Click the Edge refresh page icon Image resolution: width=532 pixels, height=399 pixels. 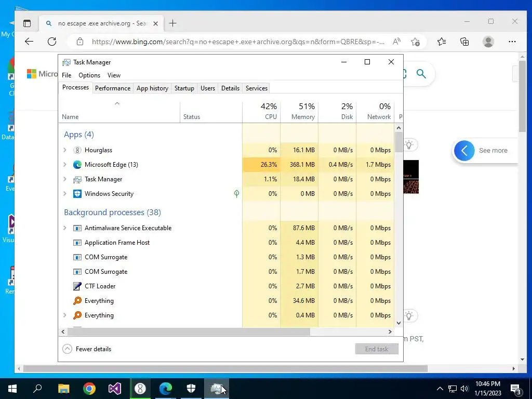(x=52, y=42)
